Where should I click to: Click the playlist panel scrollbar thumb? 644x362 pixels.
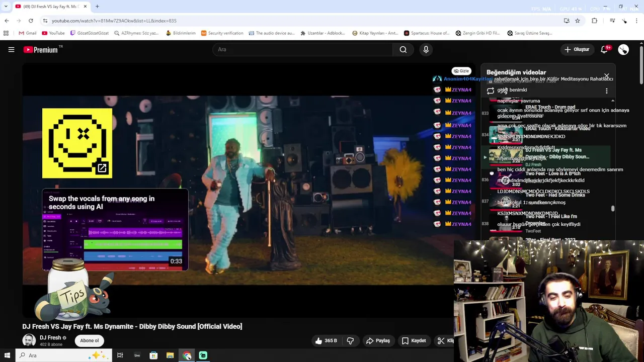(x=612, y=208)
